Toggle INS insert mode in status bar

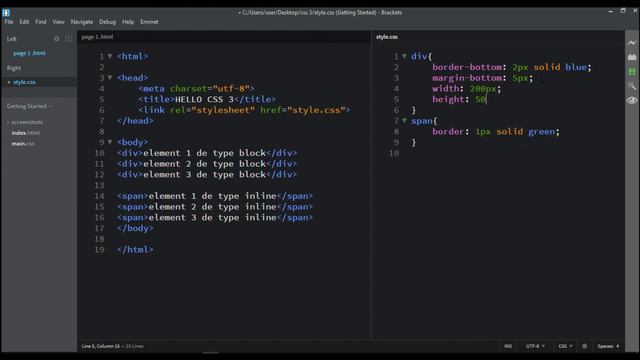tap(508, 346)
